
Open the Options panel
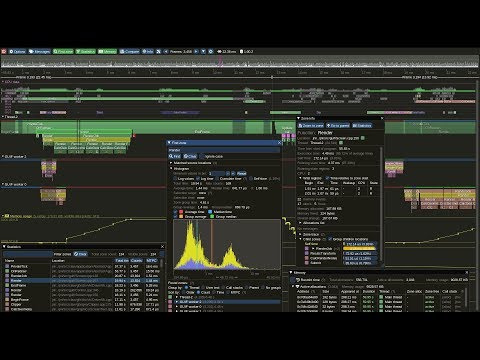tap(17, 52)
